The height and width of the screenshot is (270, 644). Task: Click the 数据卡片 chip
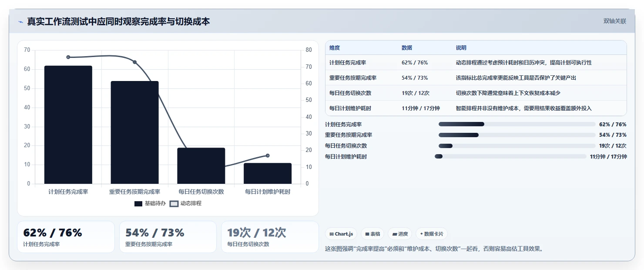point(431,234)
